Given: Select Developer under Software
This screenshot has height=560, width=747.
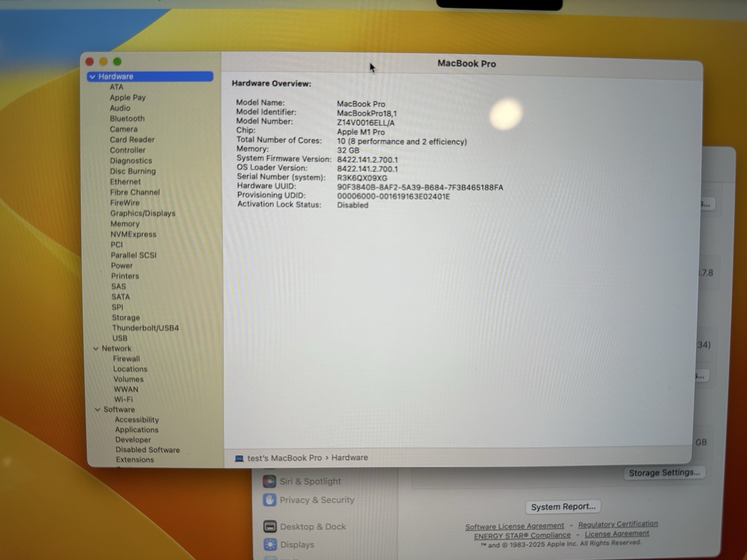Looking at the screenshot, I should tap(133, 440).
